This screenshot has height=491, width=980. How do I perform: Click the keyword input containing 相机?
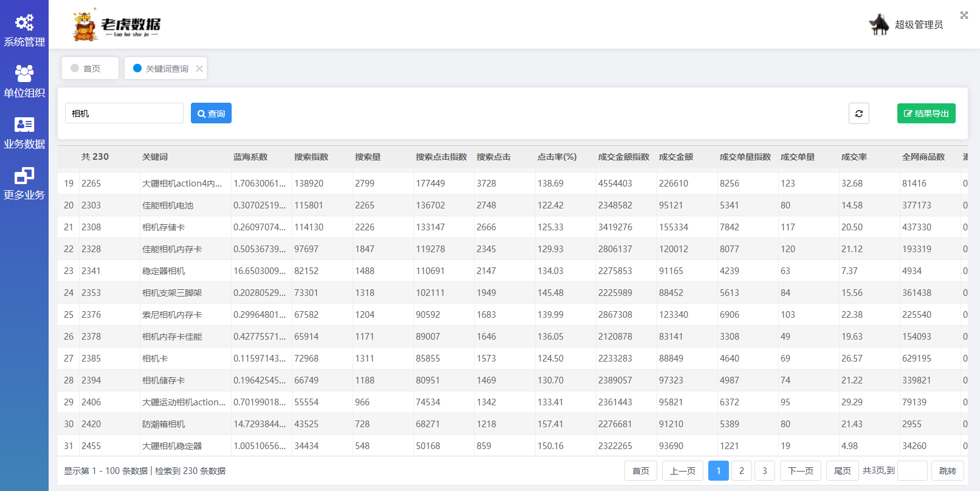(124, 114)
